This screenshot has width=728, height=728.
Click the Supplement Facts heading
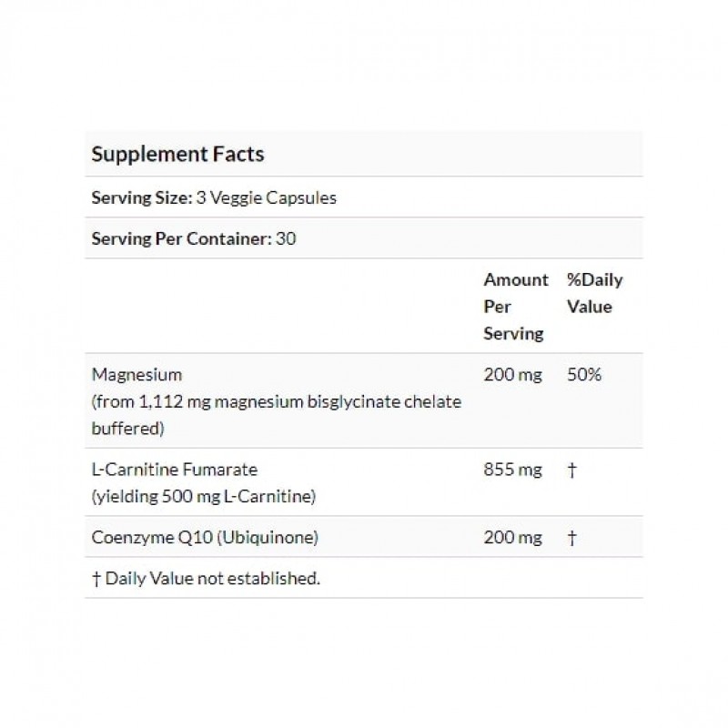coord(177,154)
